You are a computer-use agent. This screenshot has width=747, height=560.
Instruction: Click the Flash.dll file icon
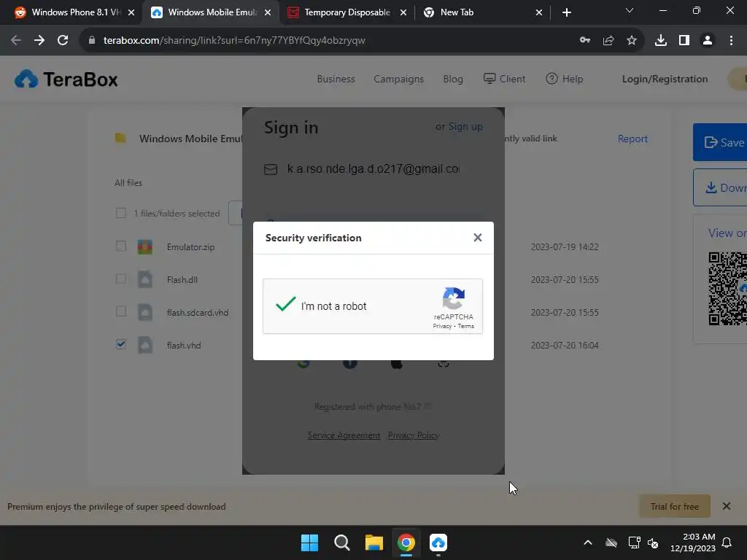coord(145,279)
